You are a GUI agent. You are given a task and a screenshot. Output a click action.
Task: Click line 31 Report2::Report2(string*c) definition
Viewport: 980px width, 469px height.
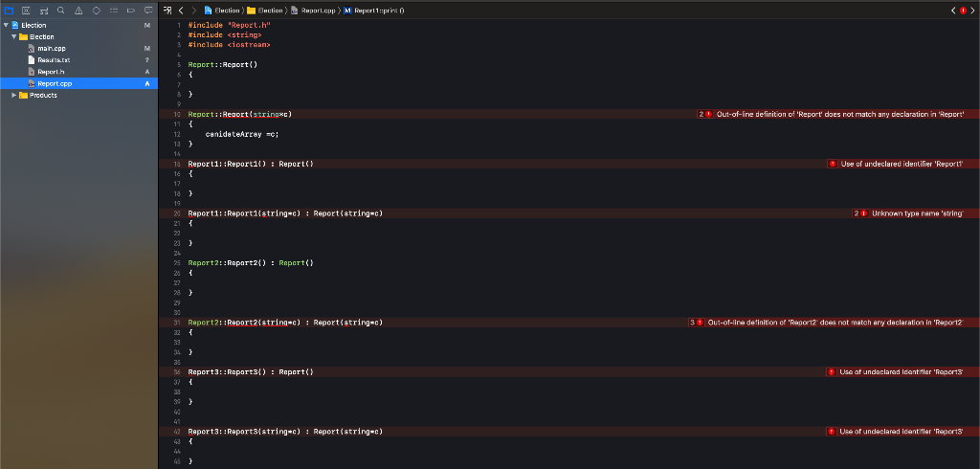[x=285, y=323]
